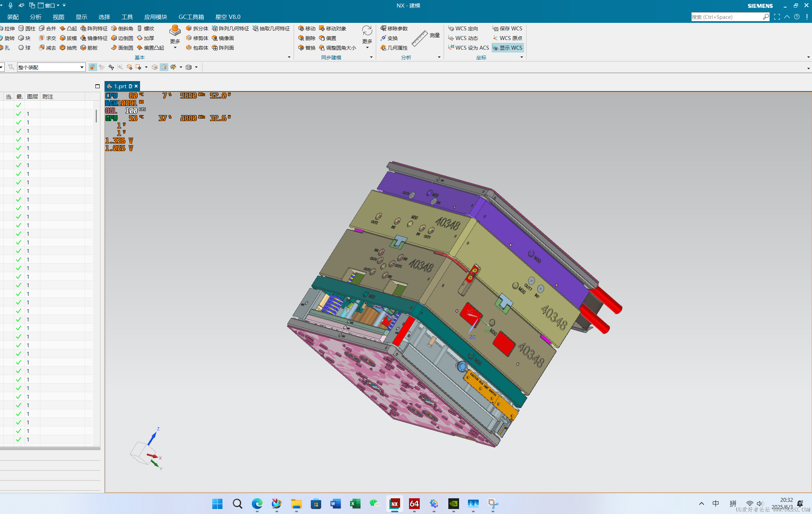Screen dimensions: 812x514
Task: Open the 视图 ribbon tab
Action: 59,17
